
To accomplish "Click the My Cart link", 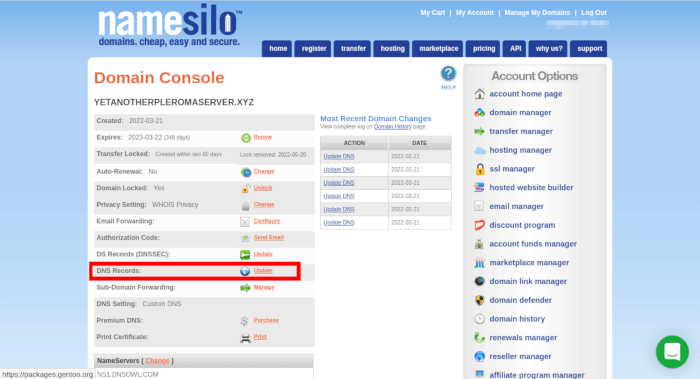I will (433, 12).
